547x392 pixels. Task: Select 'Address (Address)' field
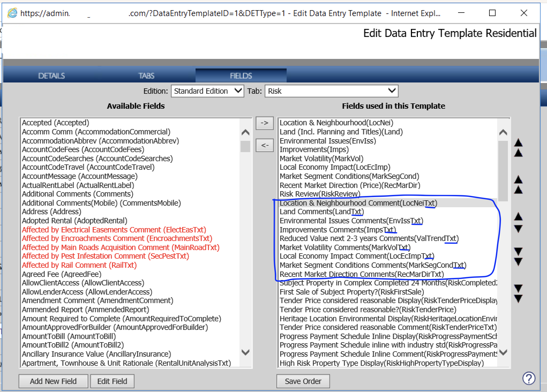51,212
